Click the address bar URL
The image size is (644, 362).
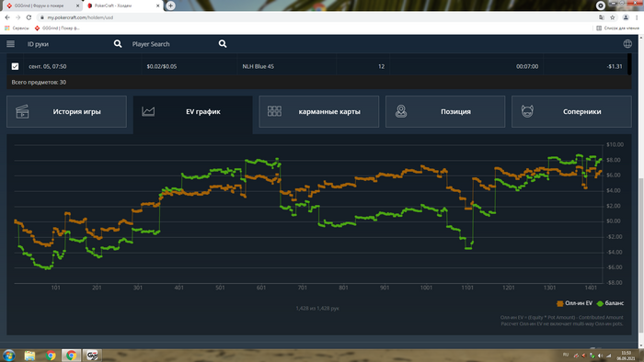(x=80, y=17)
